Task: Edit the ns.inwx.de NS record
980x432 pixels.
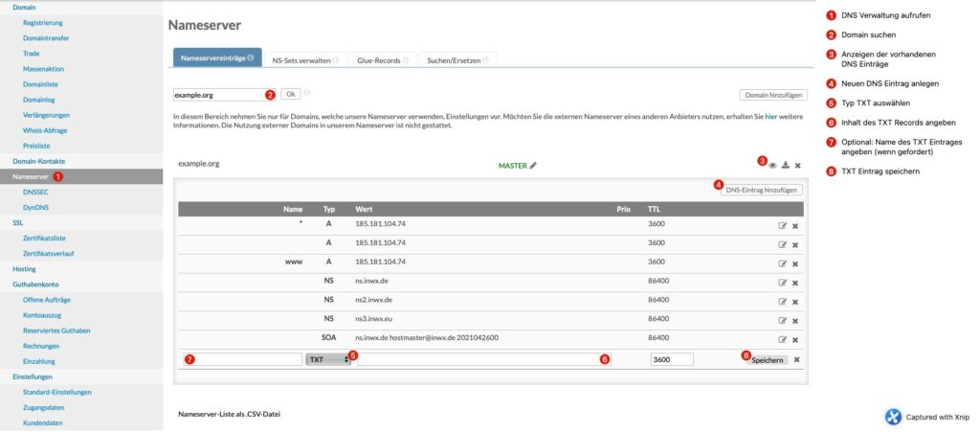Action: point(782,283)
